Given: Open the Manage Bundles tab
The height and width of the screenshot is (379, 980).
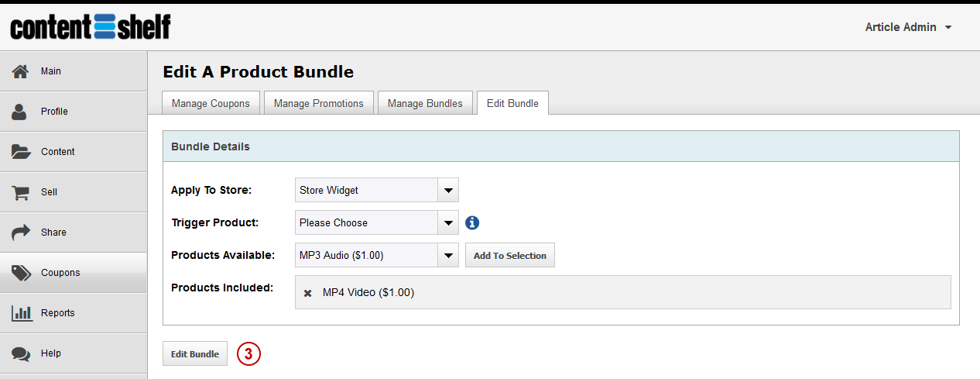Looking at the screenshot, I should click(425, 103).
